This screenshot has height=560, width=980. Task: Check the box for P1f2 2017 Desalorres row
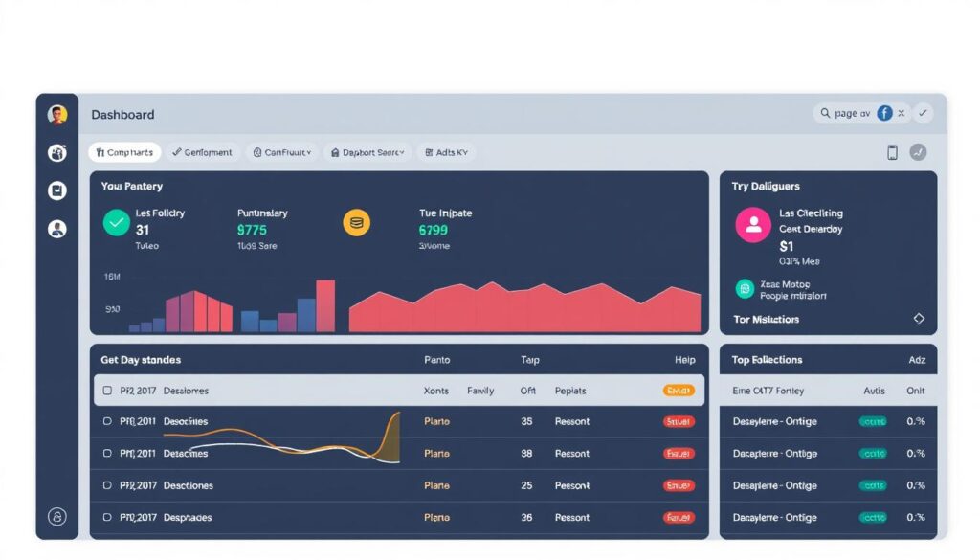pos(107,391)
